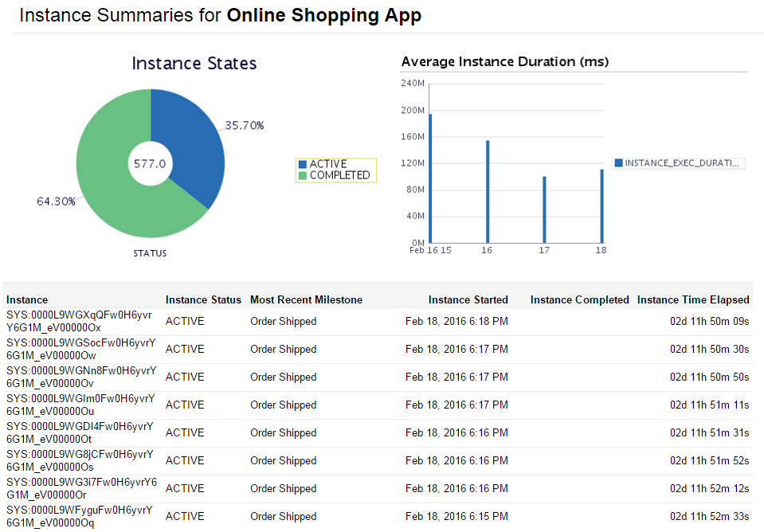Click start time Feb 18, 2016 6:18 PM

point(456,322)
